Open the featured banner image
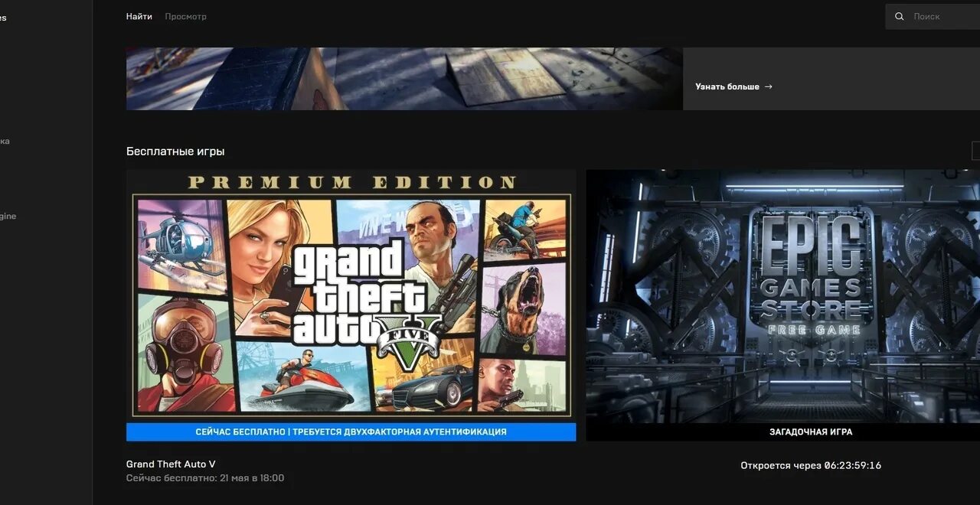Viewport: 980px width, 505px height. click(x=404, y=79)
